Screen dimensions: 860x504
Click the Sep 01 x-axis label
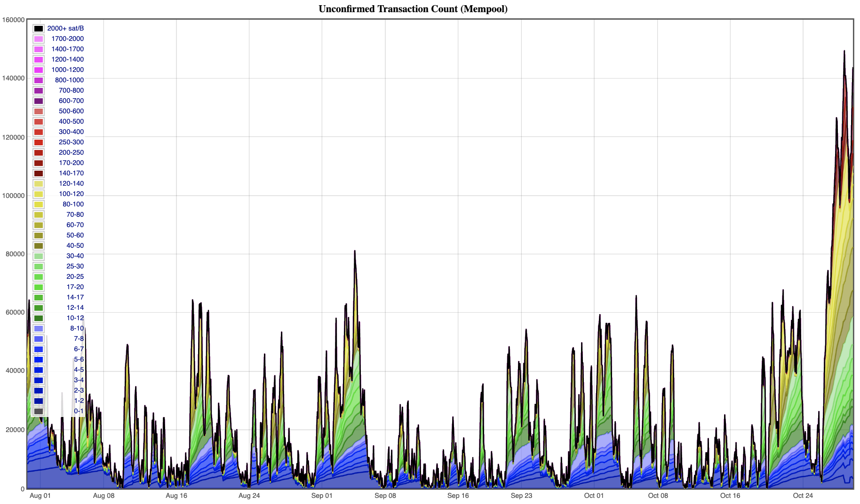click(x=322, y=496)
